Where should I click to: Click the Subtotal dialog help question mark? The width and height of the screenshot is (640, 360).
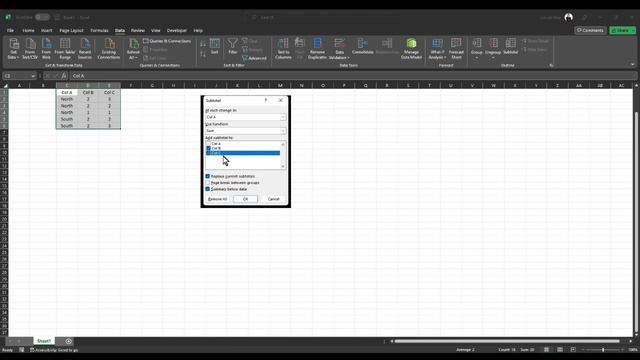[266, 100]
